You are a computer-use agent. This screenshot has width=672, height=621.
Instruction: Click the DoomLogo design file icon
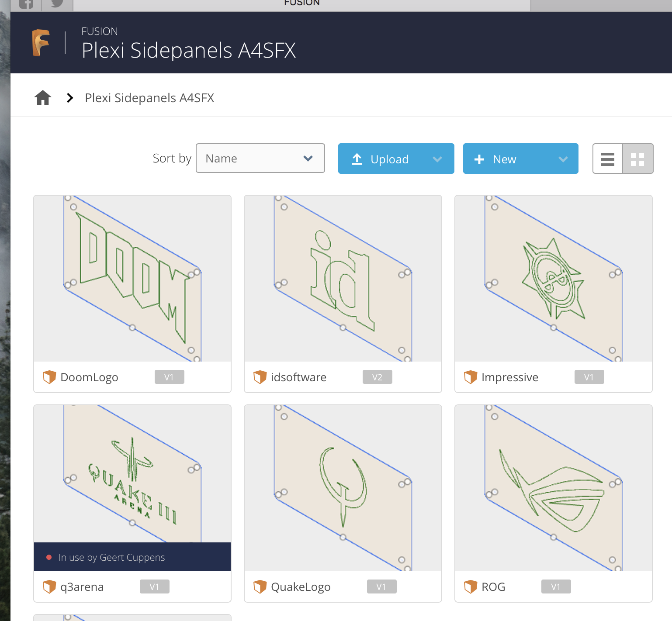pos(49,377)
